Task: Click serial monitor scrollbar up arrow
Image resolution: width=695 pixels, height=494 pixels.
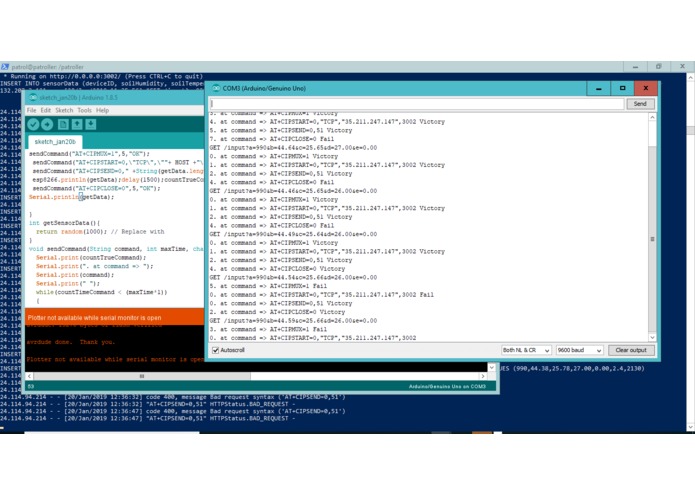Action: point(652,117)
